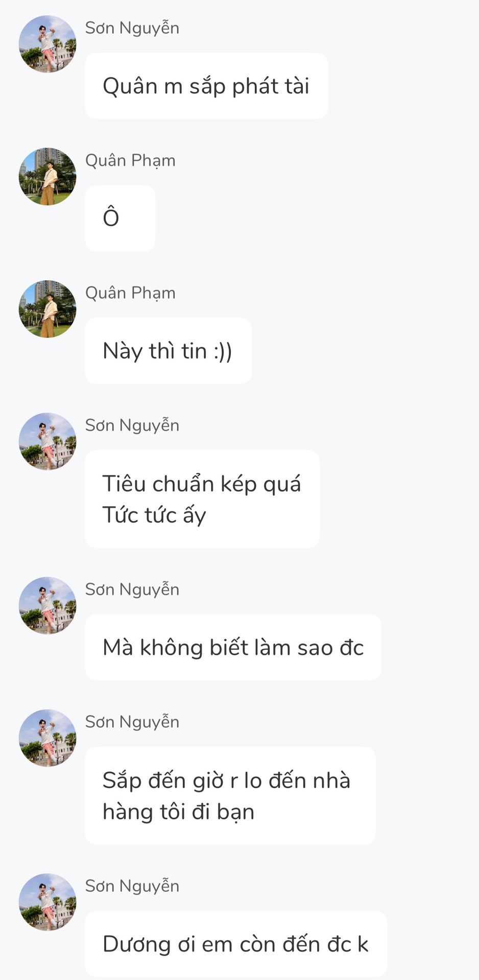This screenshot has width=479, height=980.
Task: Tap avatar beside "Này thì tin :))" message
Action: (x=47, y=309)
